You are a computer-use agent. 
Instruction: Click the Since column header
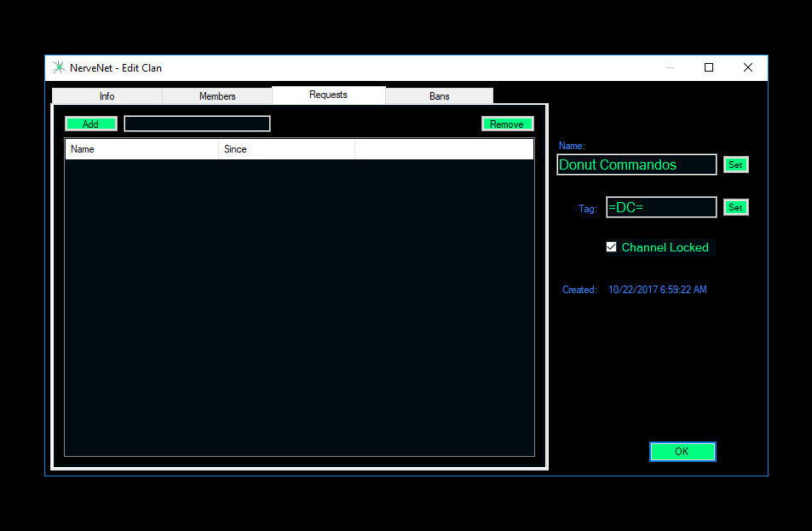tap(286, 149)
